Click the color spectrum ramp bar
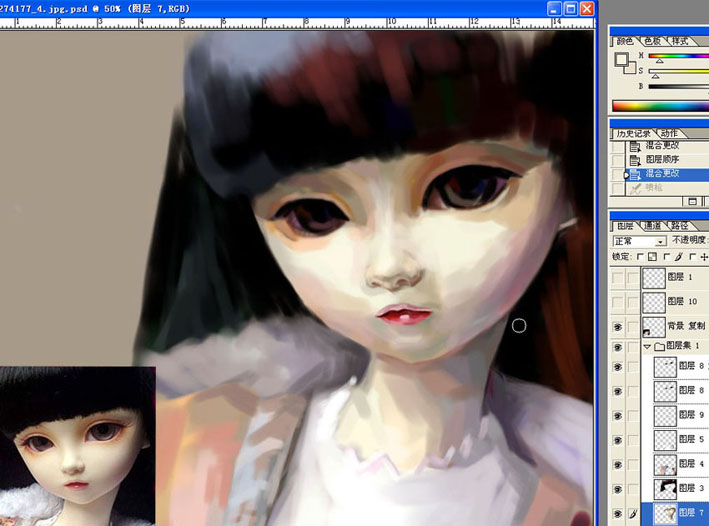This screenshot has width=709, height=526. (660, 106)
